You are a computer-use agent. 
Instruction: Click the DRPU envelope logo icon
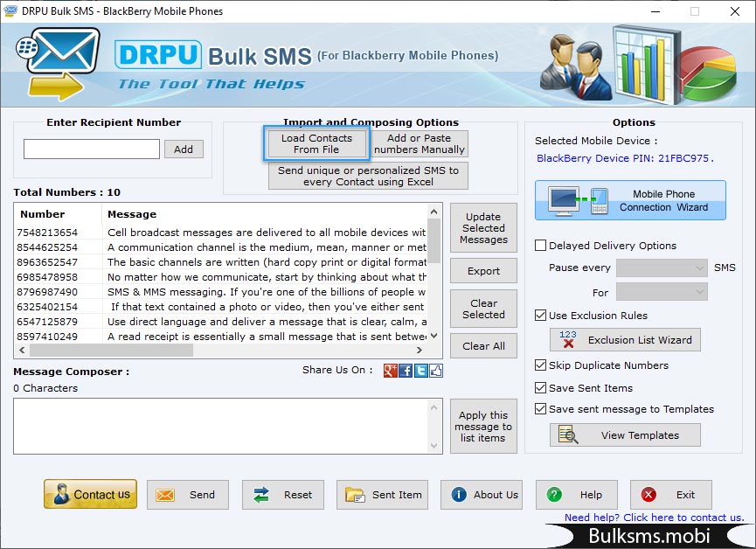point(59,63)
